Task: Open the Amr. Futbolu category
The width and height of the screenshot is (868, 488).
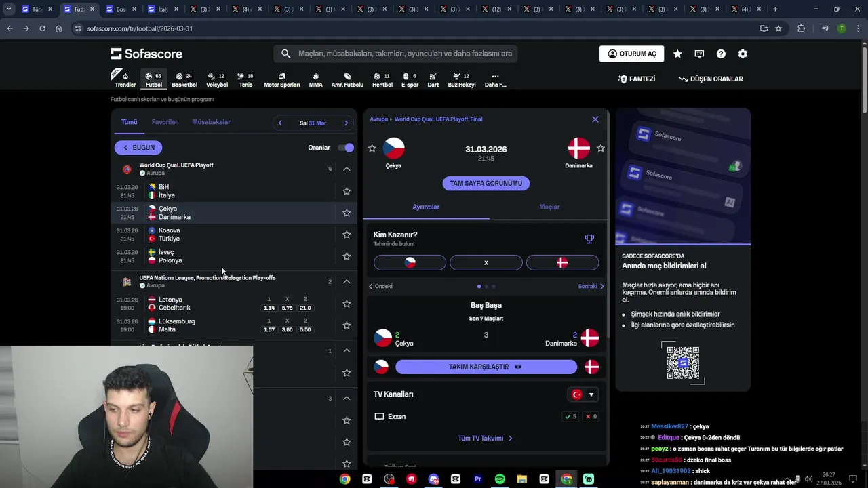Action: click(347, 80)
